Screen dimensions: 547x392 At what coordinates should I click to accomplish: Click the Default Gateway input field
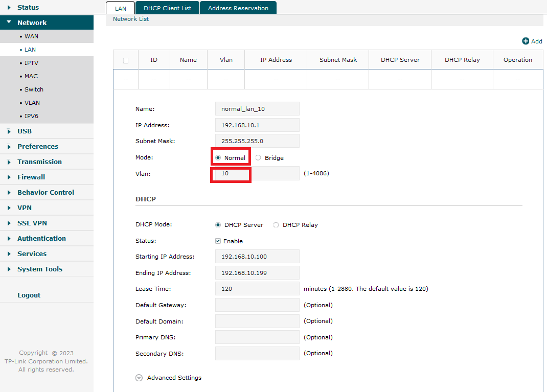257,305
